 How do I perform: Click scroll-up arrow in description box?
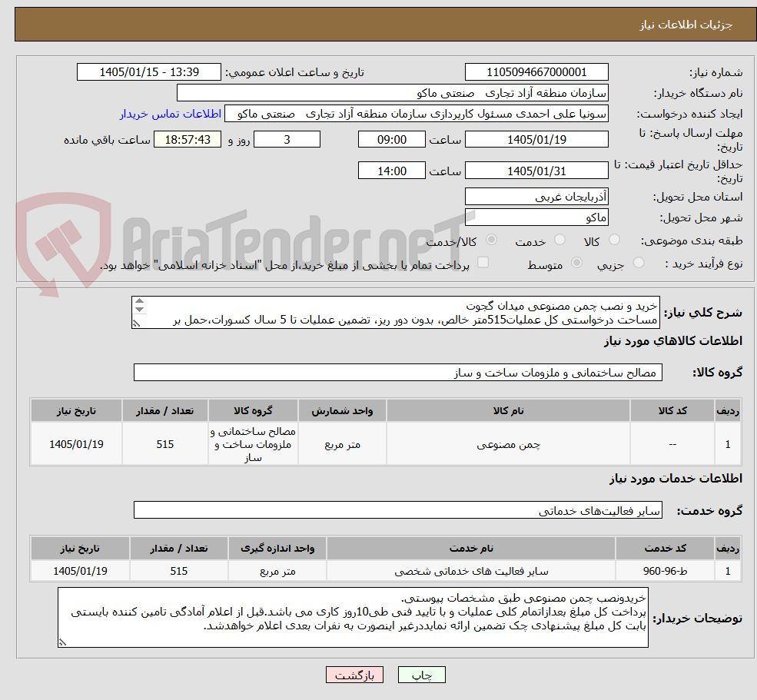[140, 301]
